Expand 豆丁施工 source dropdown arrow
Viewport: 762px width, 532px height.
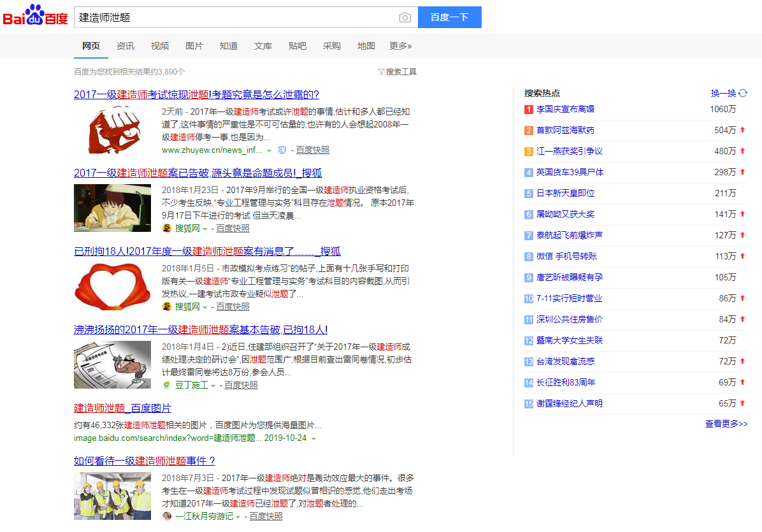213,385
